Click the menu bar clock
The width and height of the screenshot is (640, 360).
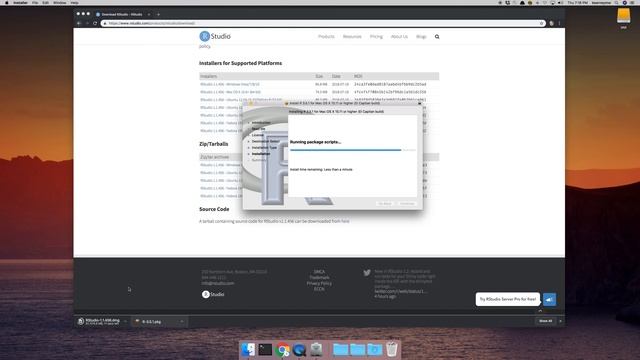[x=577, y=2]
